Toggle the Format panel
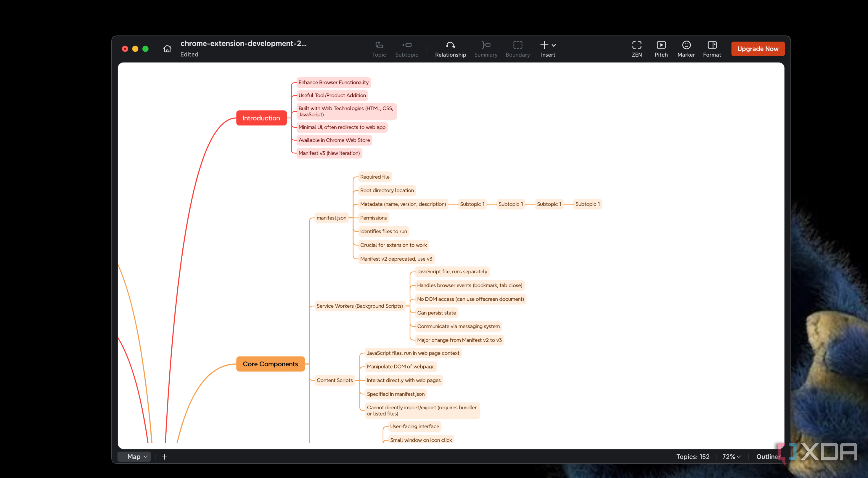The image size is (868, 478). [712, 49]
